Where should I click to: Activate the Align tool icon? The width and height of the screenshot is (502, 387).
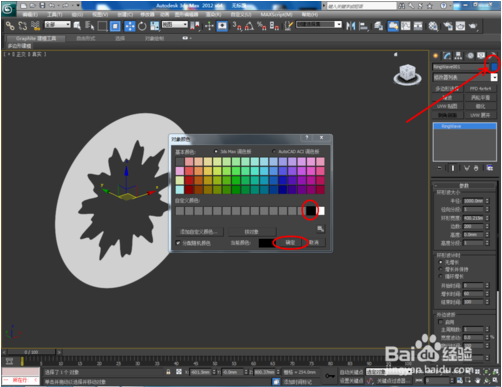point(363,26)
